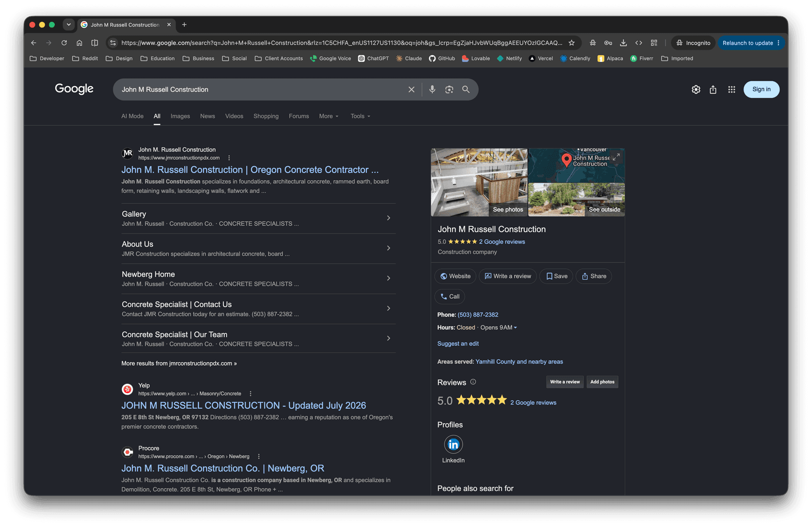Click the browser back arrow

tap(33, 43)
